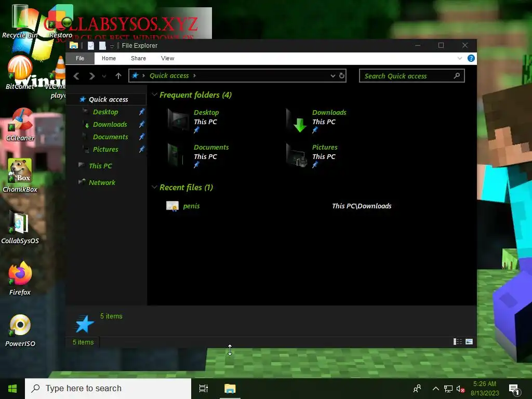Open the recent locations dropdown arrow
The image size is (532, 399).
104,76
